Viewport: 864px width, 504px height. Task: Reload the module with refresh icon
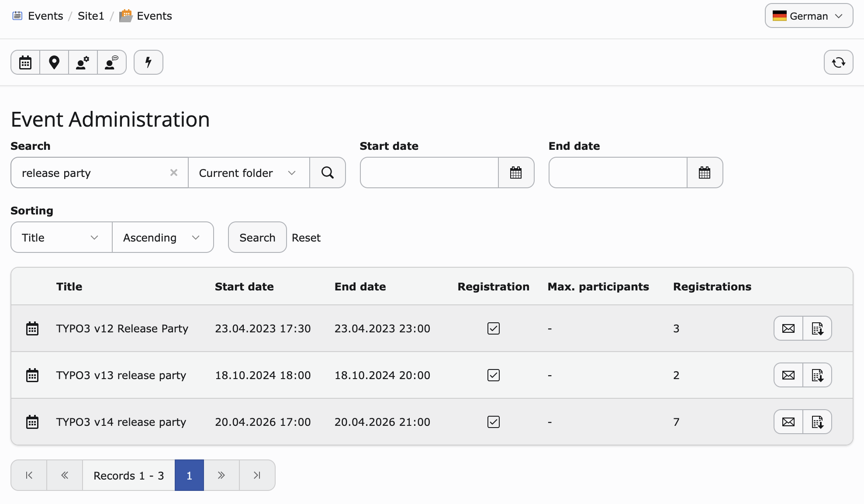pyautogui.click(x=838, y=62)
